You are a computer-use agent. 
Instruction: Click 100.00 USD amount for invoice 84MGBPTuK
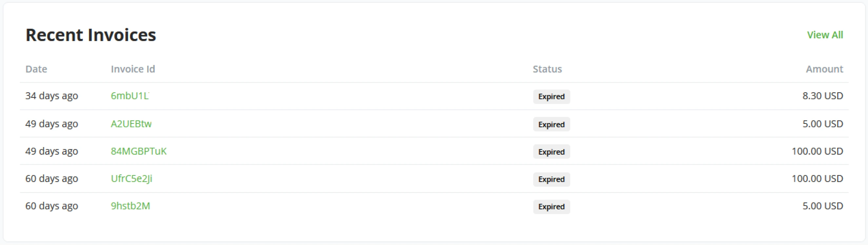[817, 151]
